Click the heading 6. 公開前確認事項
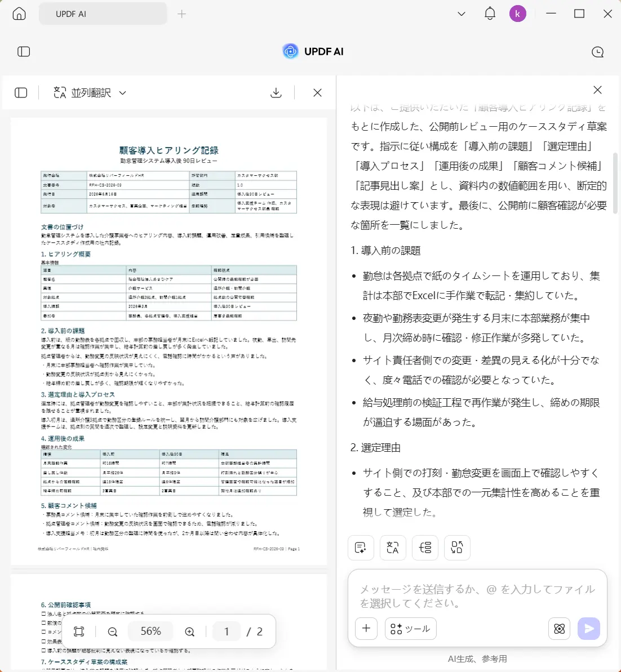The height and width of the screenshot is (672, 621). (66, 605)
